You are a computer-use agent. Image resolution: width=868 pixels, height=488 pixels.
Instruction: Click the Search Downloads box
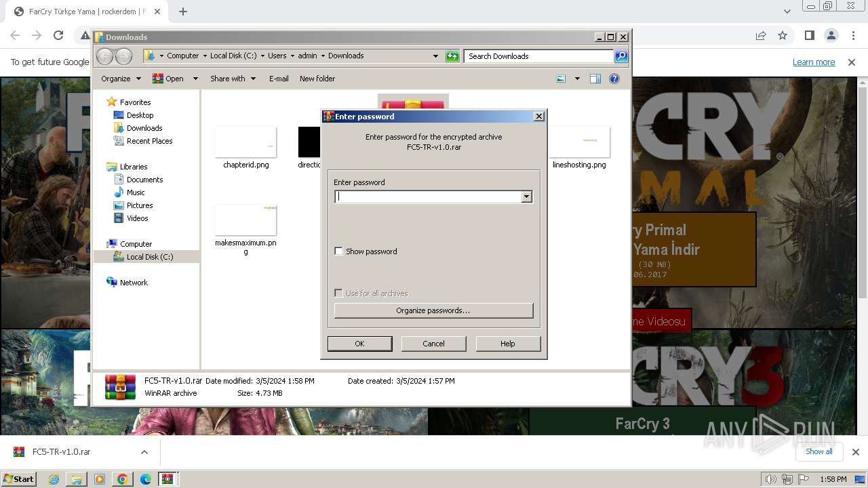tap(539, 56)
